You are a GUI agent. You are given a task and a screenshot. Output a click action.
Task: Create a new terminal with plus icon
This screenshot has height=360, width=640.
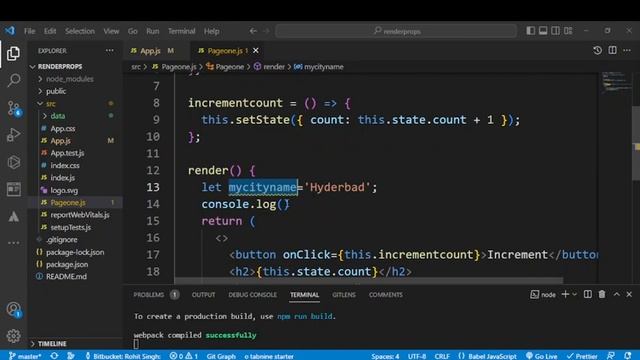(x=565, y=294)
